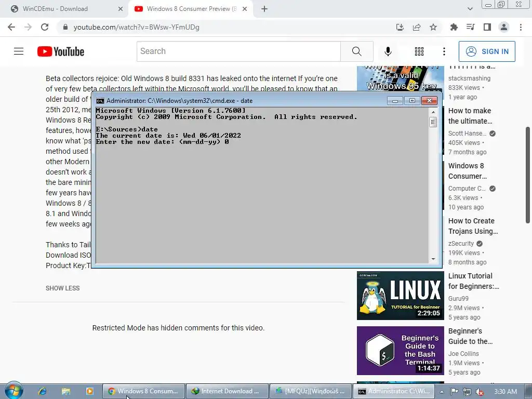Open 'Linux Tutorial for Beginners' video title
This screenshot has width=532, height=399.
point(474,281)
